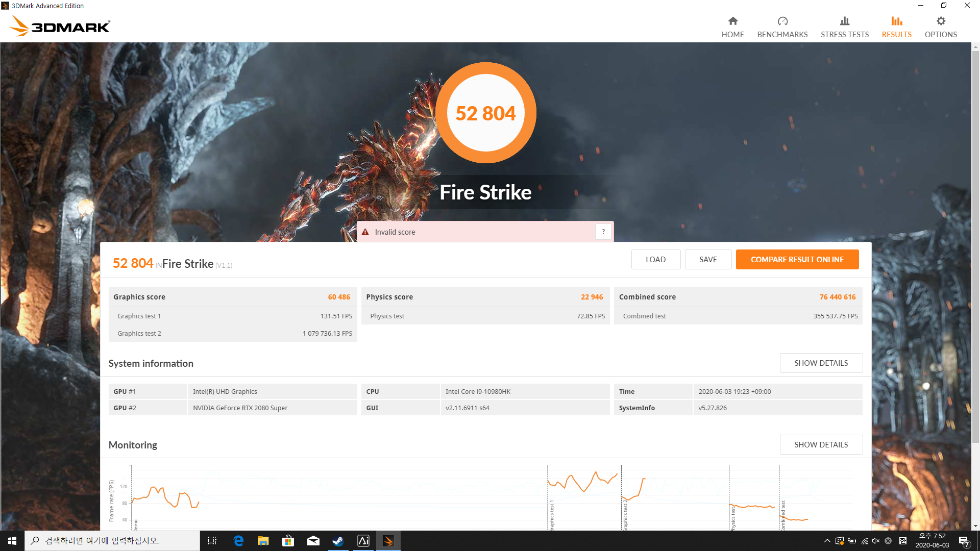Click the Windows search input box

point(112,541)
